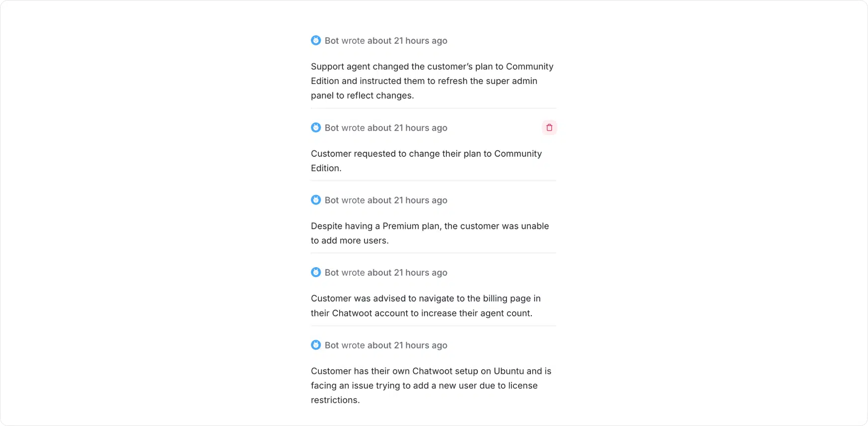This screenshot has height=426, width=868.
Task: Select the note about license restrictions on Ubuntu
Action: (431, 385)
